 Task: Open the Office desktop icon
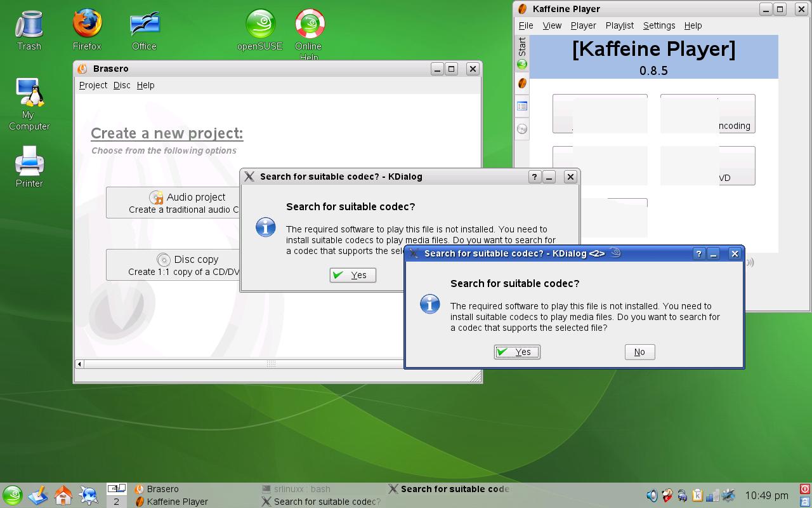click(x=144, y=30)
